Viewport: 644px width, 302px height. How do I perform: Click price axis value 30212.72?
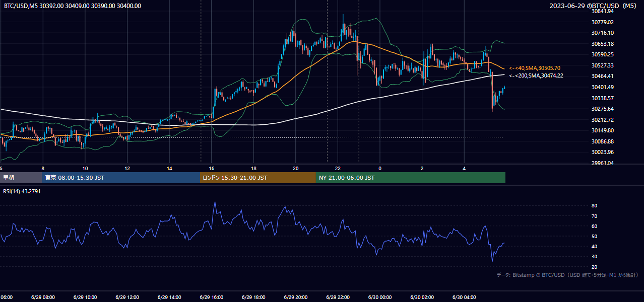pos(603,120)
